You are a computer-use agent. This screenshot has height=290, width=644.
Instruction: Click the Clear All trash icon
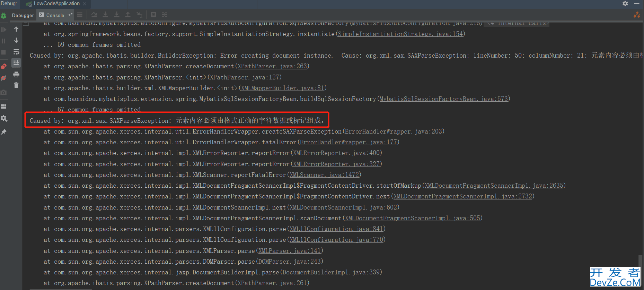click(16, 85)
